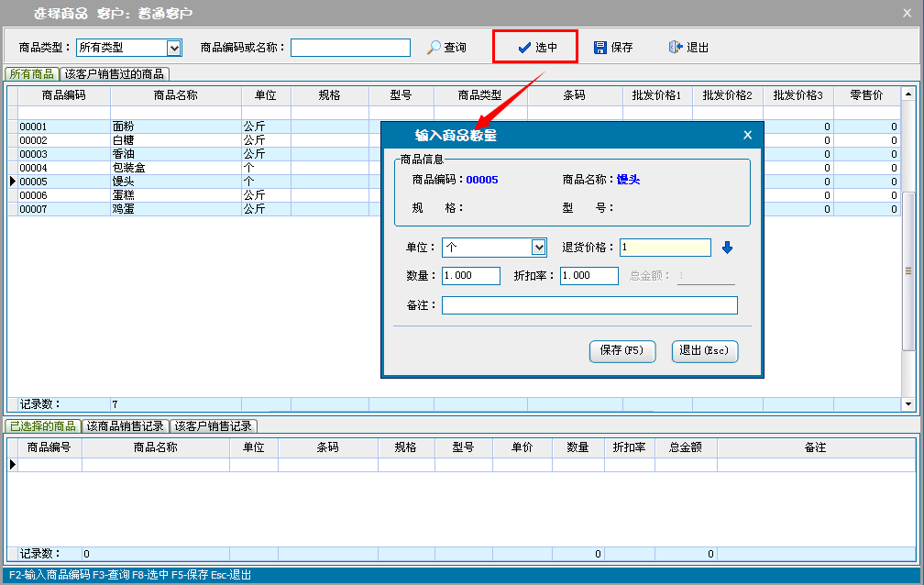Expand the 单位 unit dropdown

coord(539,248)
